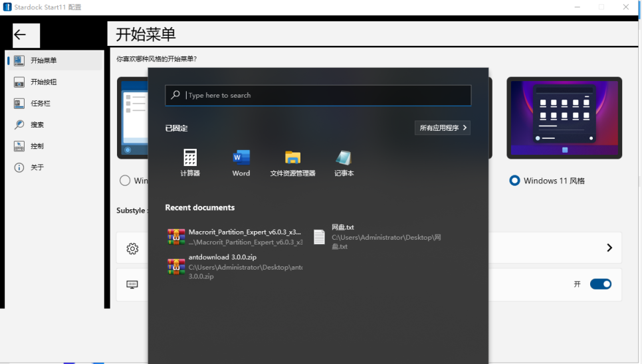Open recent document 网盘.txt
642x364 pixels.
377,237
